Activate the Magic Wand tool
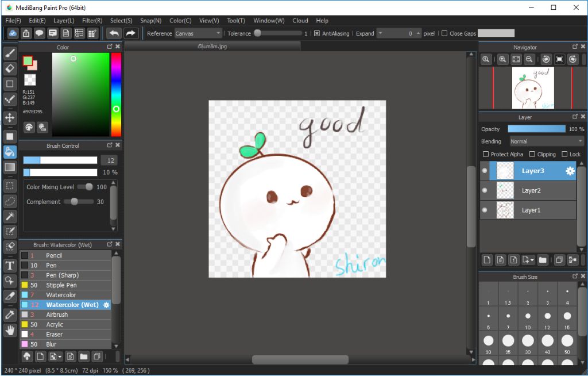 [10, 216]
